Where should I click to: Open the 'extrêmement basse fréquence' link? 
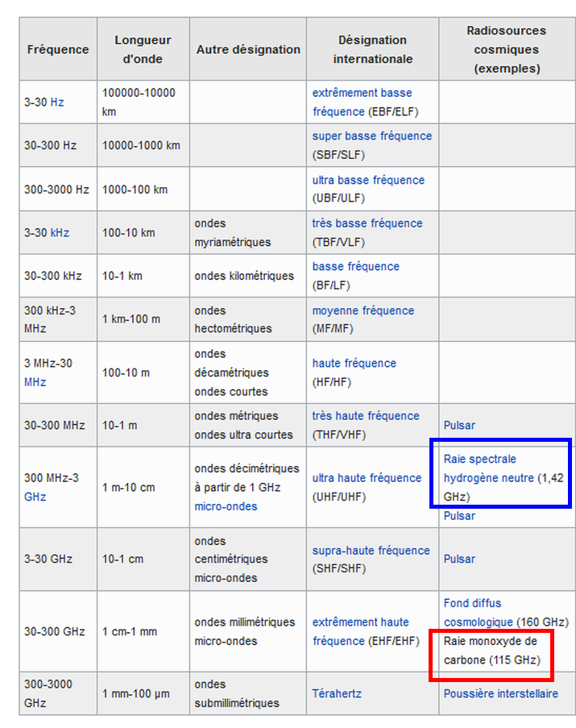coord(362,102)
